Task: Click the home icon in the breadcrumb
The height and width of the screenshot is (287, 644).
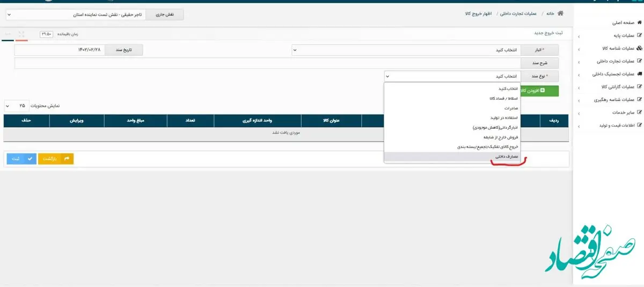Action: point(561,13)
